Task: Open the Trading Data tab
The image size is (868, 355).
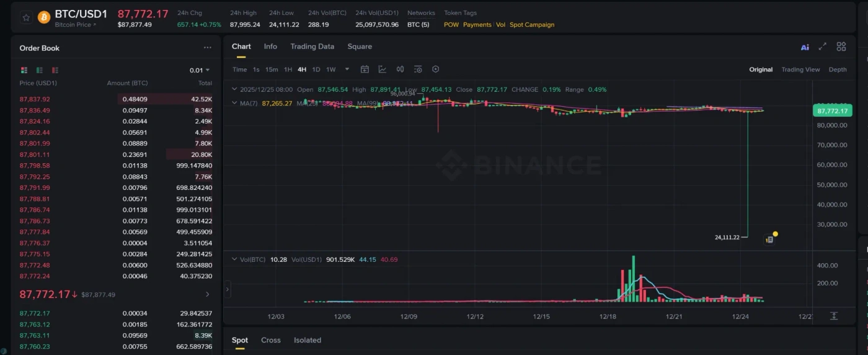Action: pyautogui.click(x=312, y=47)
